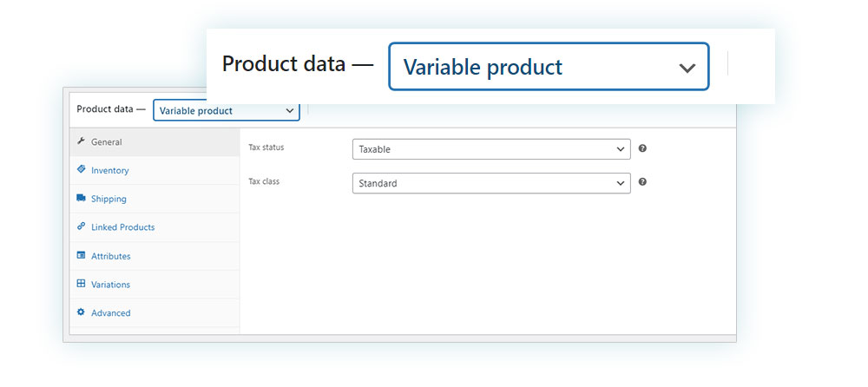Open the Tax class Standard dropdown

point(491,183)
